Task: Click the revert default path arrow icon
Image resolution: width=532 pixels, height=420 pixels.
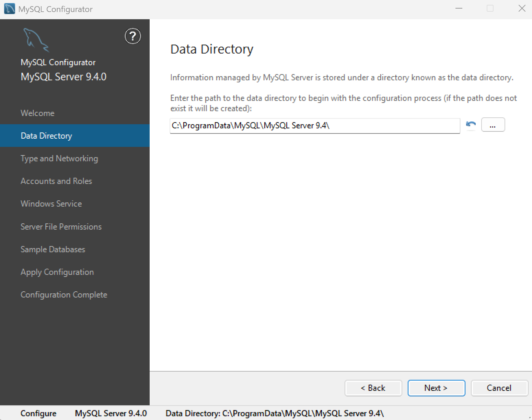Action: tap(471, 125)
